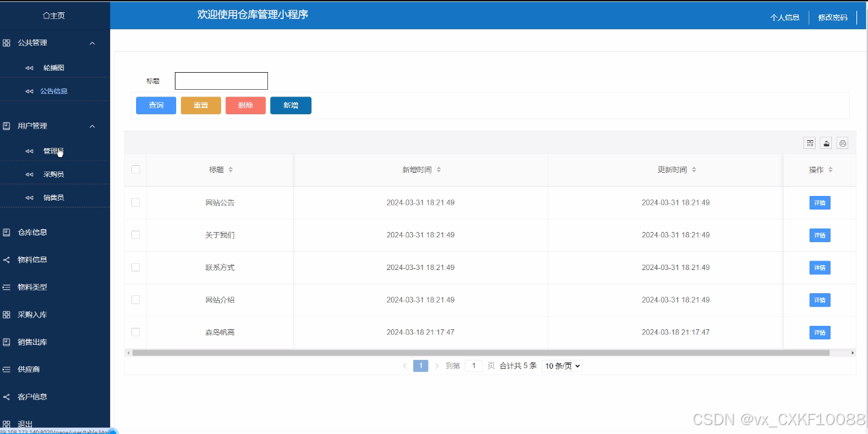
Task: Click the 供应商 list icon
Action: pyautogui.click(x=6, y=369)
